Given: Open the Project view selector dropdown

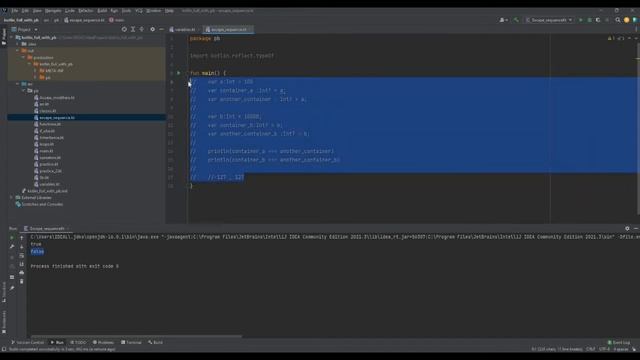Looking at the screenshot, I should point(24,29).
